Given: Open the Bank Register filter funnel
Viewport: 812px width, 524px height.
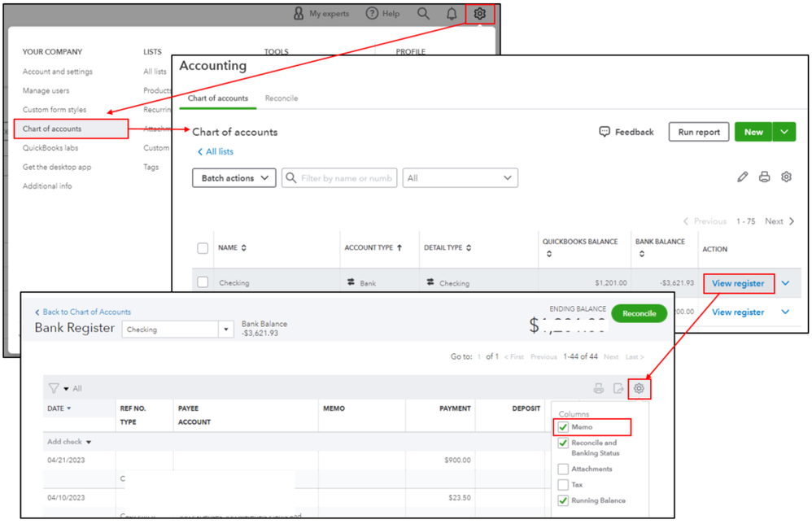Looking at the screenshot, I should [x=54, y=388].
